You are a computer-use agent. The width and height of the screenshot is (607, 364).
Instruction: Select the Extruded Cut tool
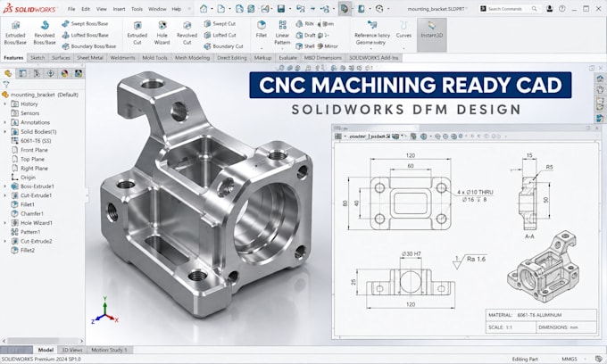coord(137,33)
